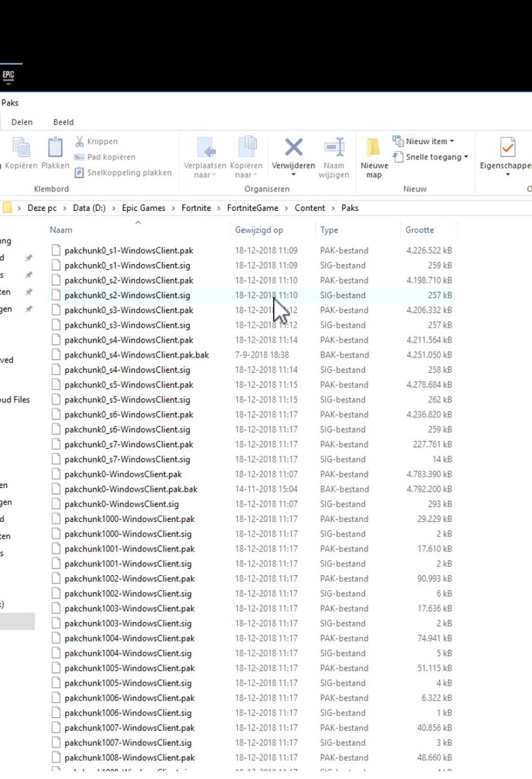The height and width of the screenshot is (779, 532).
Task: Go to the Data (D:) breadcrumb
Action: (x=90, y=208)
